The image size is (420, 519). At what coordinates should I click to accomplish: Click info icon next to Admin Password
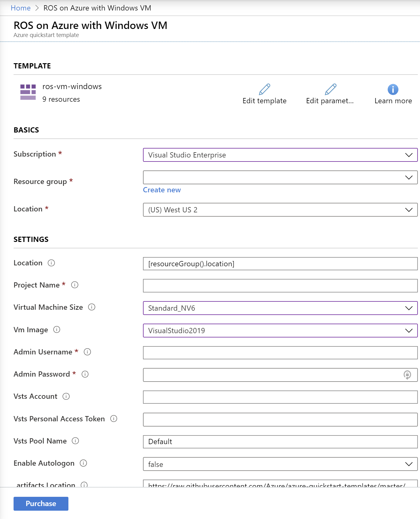click(85, 374)
